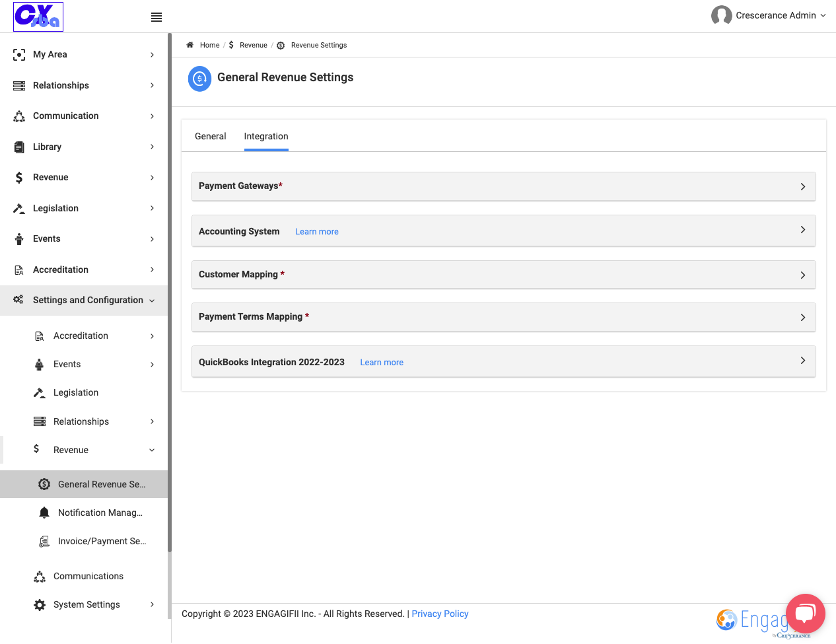
Task: Open the Privacy Policy link
Action: coord(440,614)
